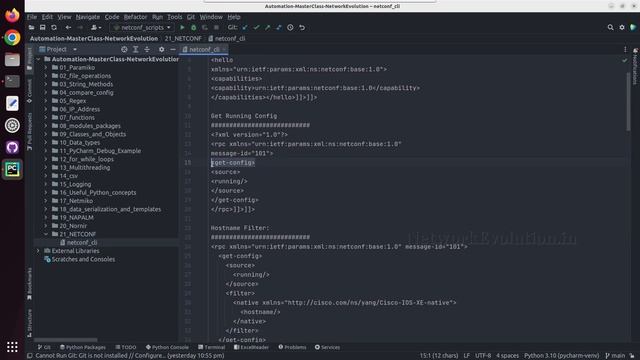Reload all files from disk

[54, 27]
